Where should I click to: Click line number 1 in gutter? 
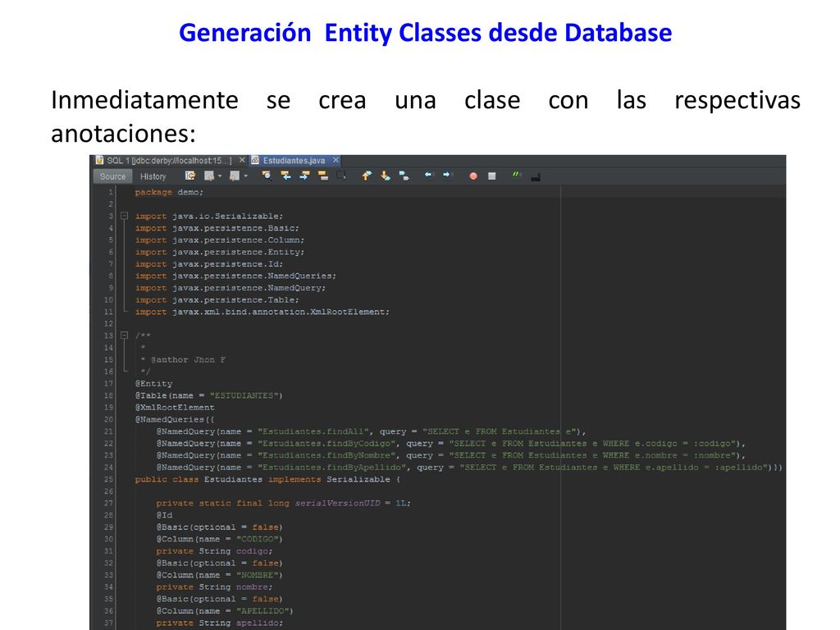(x=111, y=192)
